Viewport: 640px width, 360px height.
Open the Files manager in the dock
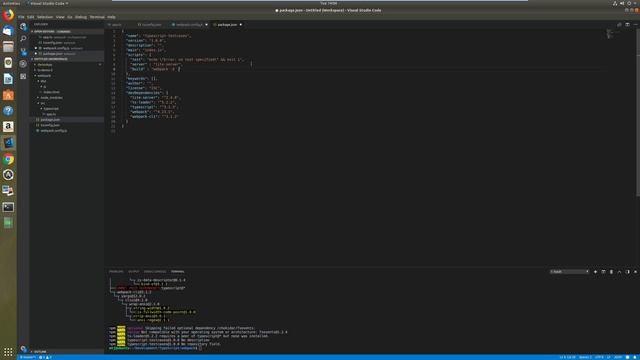(8, 47)
